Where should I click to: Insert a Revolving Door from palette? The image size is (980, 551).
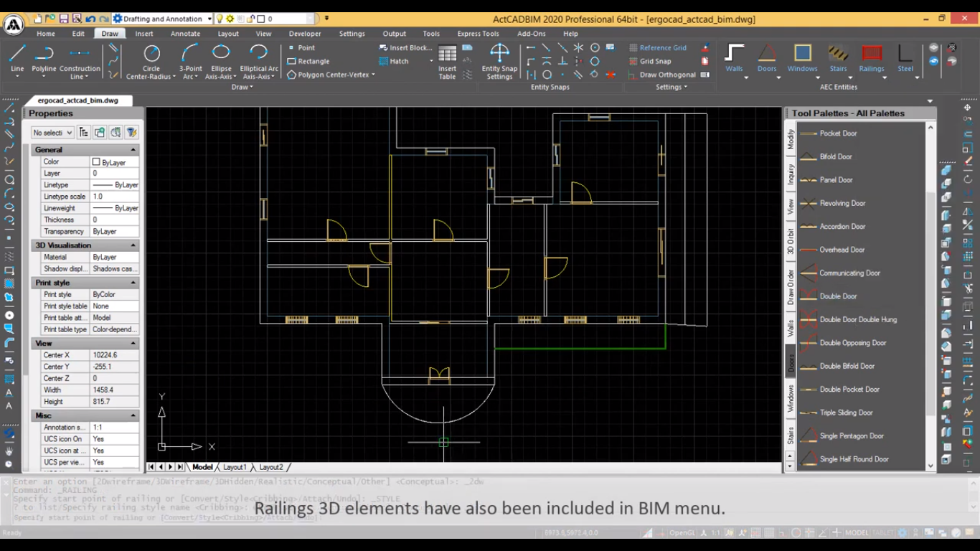(x=842, y=203)
